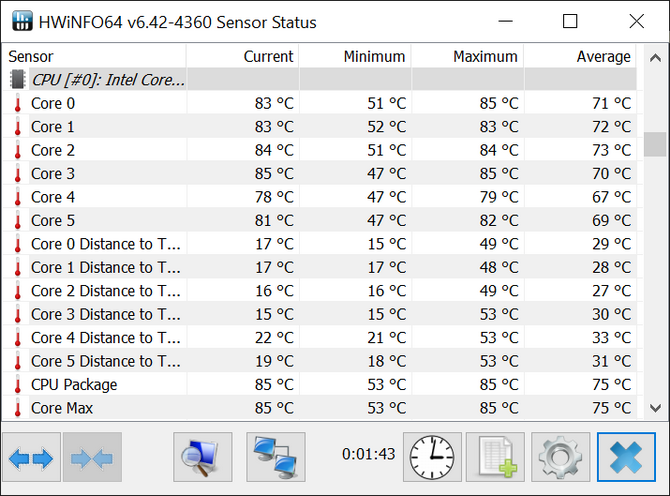Select the Core 5 sensor label

click(53, 221)
